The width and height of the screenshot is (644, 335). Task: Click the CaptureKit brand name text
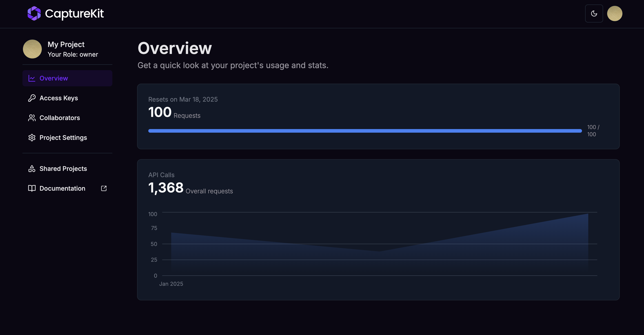tap(74, 13)
